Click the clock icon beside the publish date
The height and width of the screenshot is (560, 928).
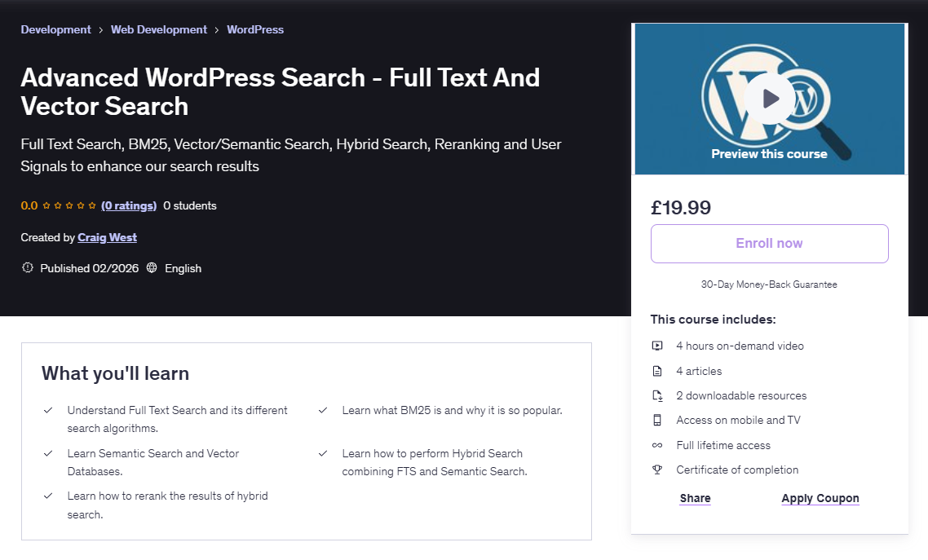coord(27,267)
